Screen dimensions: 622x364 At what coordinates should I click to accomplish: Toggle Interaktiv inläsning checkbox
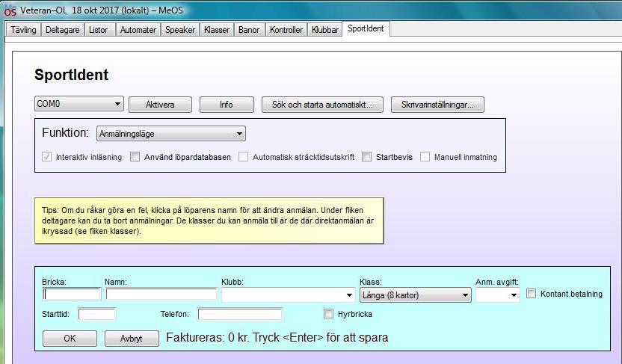click(x=47, y=157)
